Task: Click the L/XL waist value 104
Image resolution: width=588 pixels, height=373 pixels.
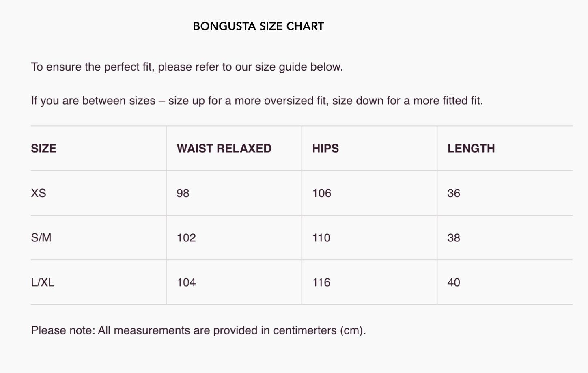Action: click(x=186, y=282)
